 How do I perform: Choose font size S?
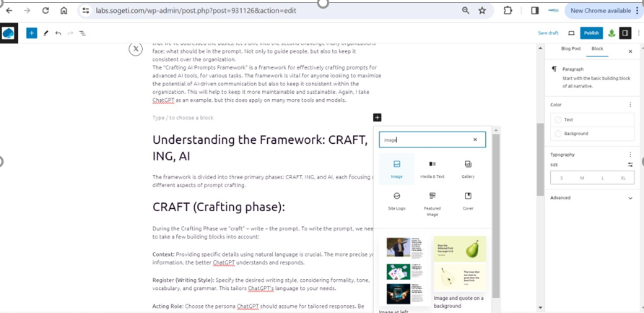(562, 178)
